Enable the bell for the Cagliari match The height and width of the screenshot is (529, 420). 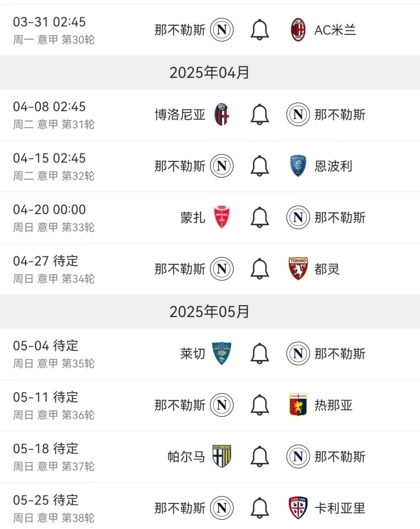click(259, 508)
